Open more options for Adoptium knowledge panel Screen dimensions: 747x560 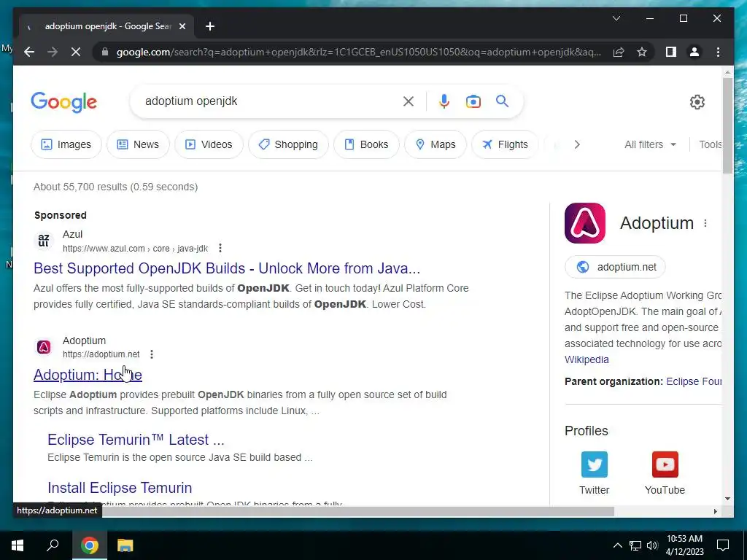tap(705, 223)
